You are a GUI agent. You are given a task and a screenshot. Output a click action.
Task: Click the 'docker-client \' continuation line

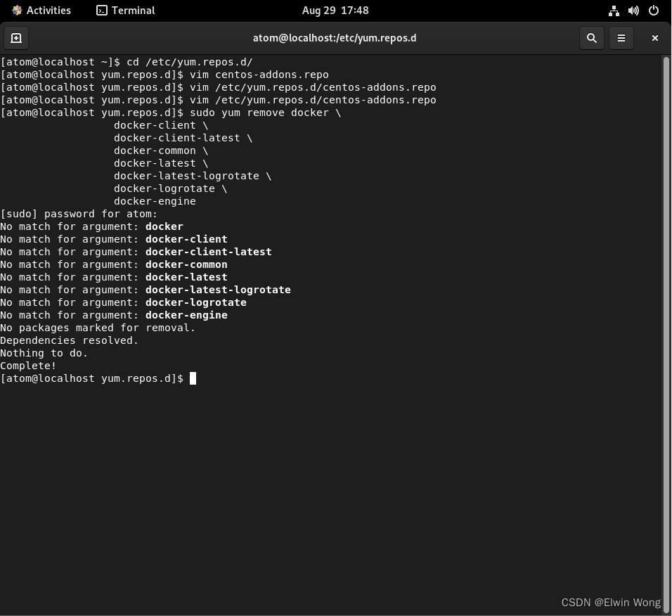[161, 126]
